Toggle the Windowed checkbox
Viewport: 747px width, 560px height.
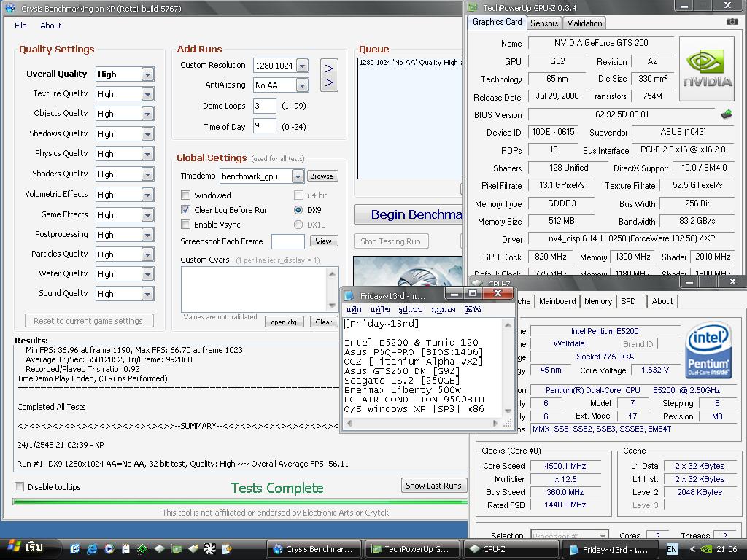186,195
